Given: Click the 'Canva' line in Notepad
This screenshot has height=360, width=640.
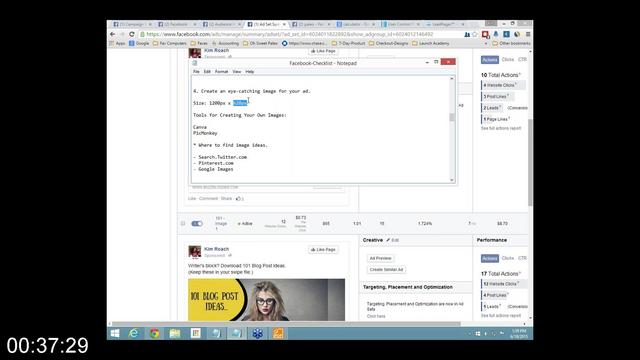Looking at the screenshot, I should (200, 127).
